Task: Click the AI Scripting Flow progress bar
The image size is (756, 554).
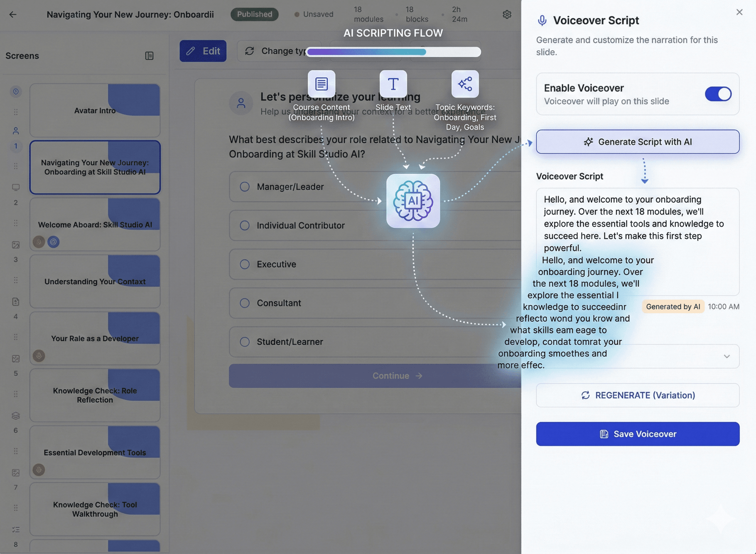Action: coord(393,52)
